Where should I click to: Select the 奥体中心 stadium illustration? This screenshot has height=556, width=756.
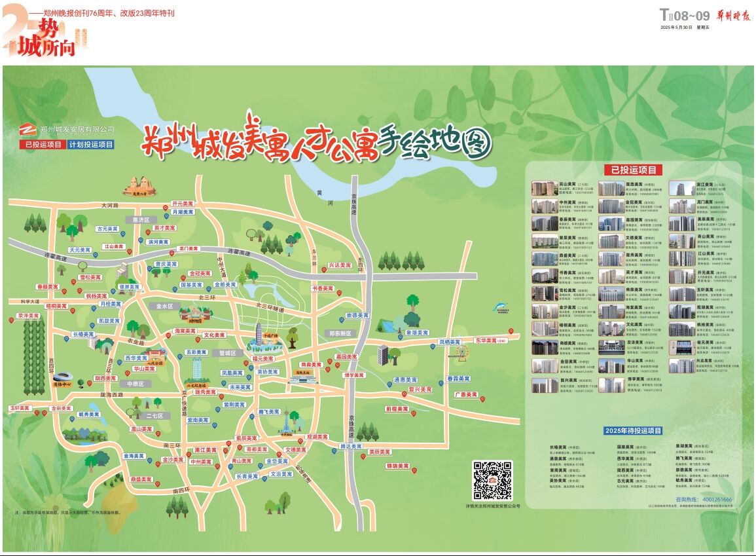coord(62,379)
